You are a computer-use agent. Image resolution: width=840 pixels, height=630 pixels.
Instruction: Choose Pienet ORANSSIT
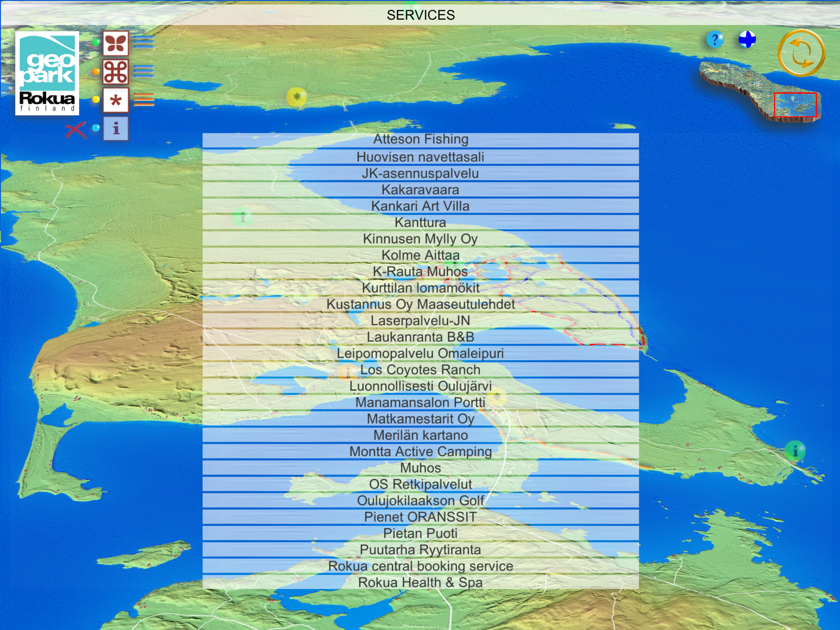tap(421, 516)
